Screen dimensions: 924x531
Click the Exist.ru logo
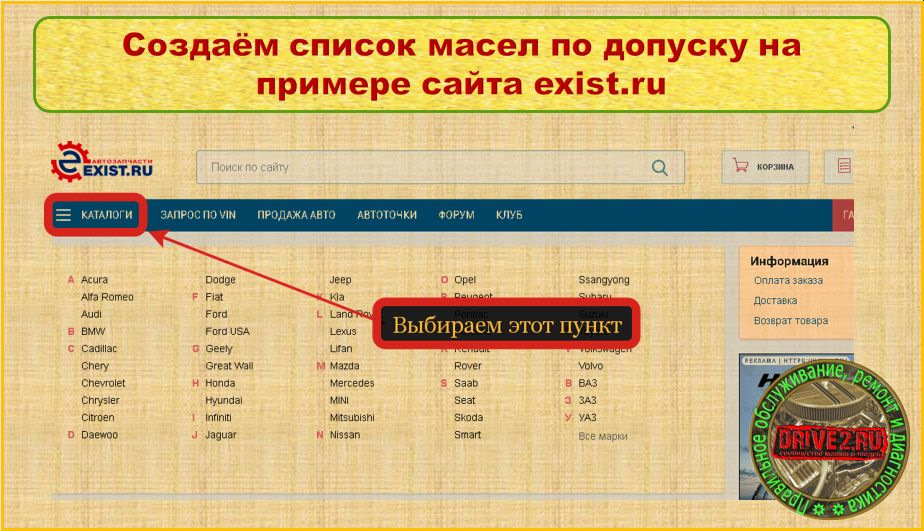tap(102, 161)
